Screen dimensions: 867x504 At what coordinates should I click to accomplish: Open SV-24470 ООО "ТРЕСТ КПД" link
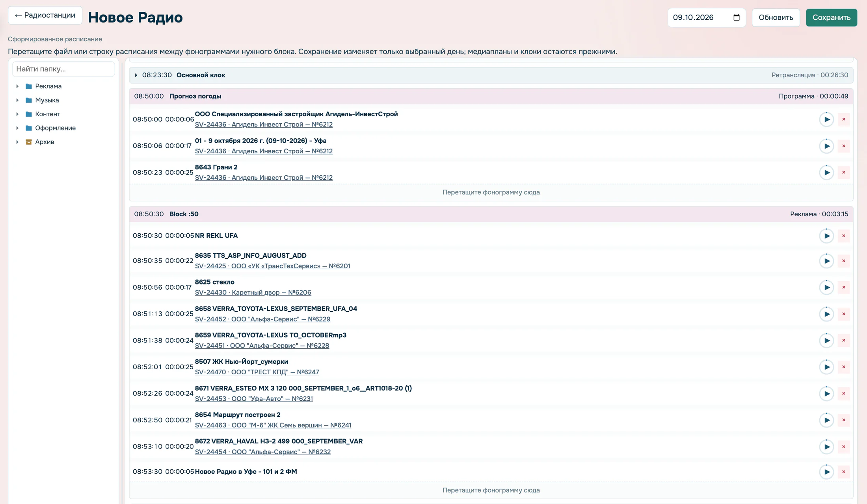coord(257,372)
